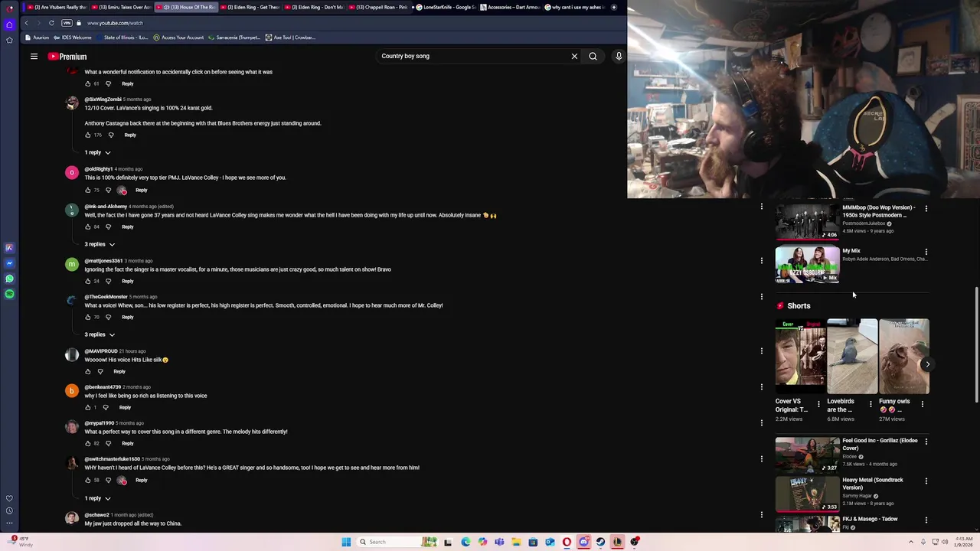Open the 'MMMbop (Doo Wop Version)' video thumbnail

tap(807, 221)
